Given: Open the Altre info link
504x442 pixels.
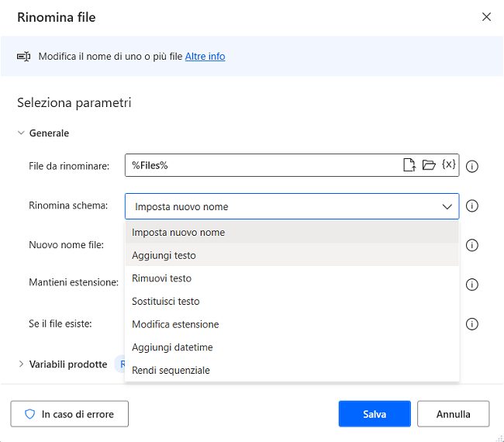Looking at the screenshot, I should point(205,57).
